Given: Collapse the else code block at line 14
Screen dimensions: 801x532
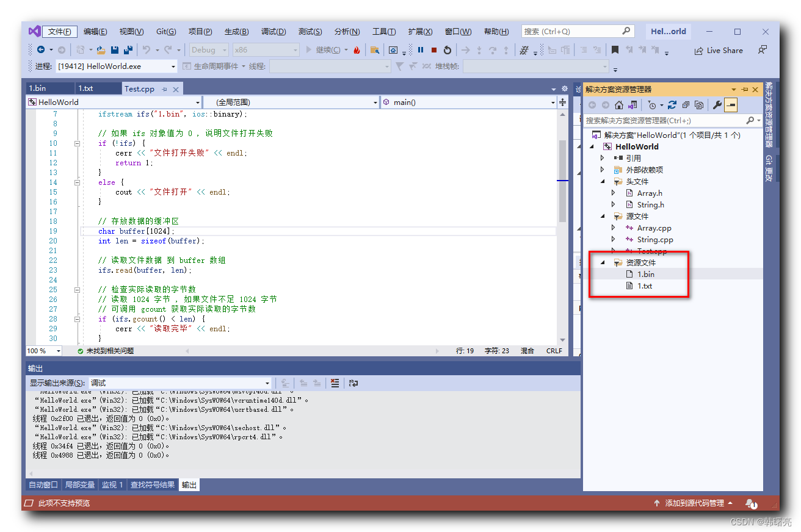Looking at the screenshot, I should coord(77,182).
